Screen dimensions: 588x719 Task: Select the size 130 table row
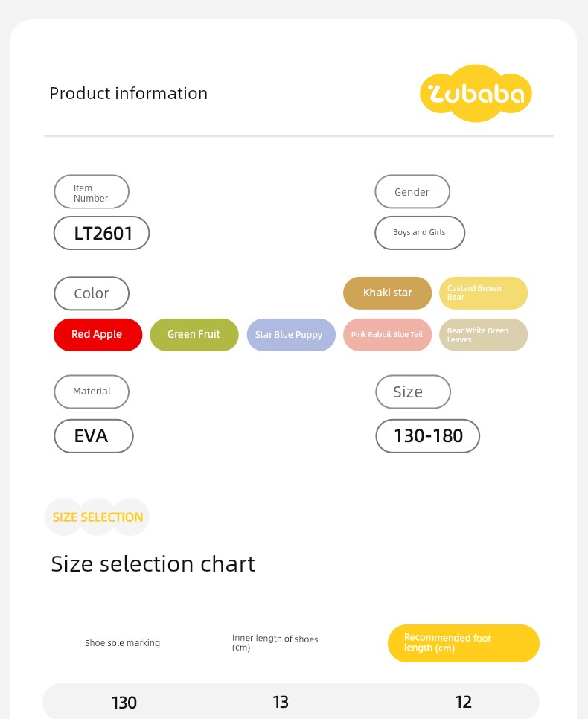(291, 702)
